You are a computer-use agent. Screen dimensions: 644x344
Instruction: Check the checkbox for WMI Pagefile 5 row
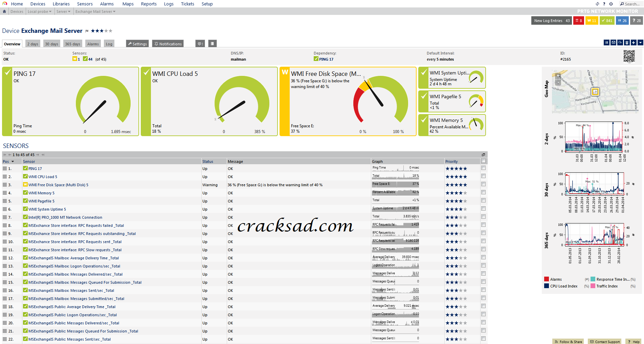(x=483, y=200)
